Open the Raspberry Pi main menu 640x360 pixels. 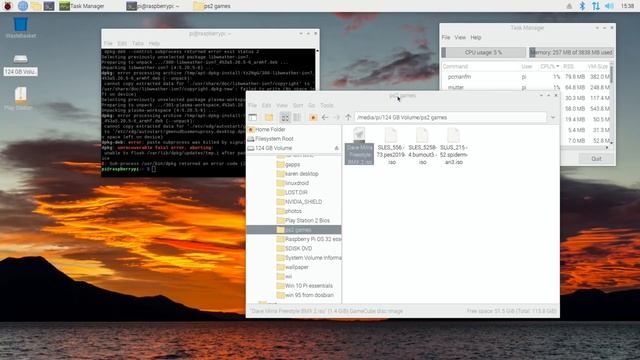(x=7, y=6)
